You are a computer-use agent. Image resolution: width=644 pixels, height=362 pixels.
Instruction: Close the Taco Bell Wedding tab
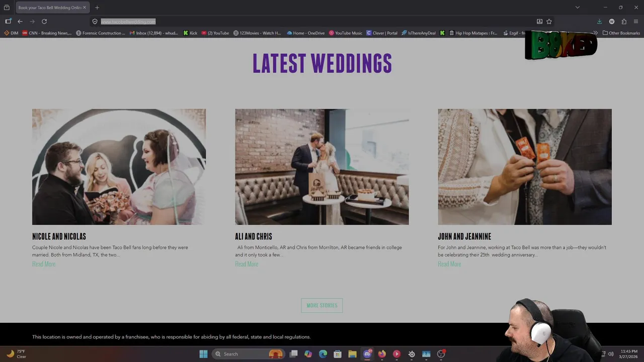coord(84,8)
